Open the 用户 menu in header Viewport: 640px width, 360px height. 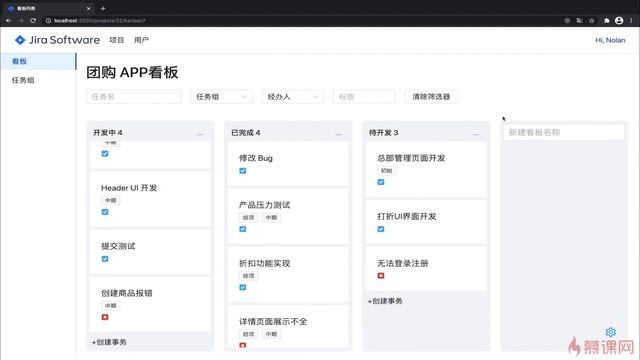[141, 40]
